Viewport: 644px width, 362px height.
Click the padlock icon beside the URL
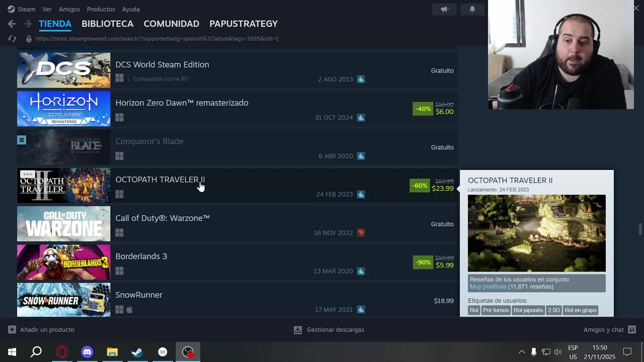(29, 39)
